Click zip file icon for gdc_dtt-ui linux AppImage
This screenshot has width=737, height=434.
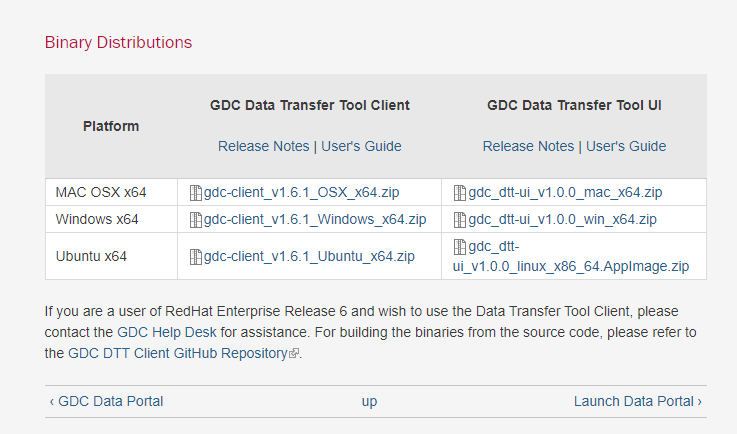460,247
